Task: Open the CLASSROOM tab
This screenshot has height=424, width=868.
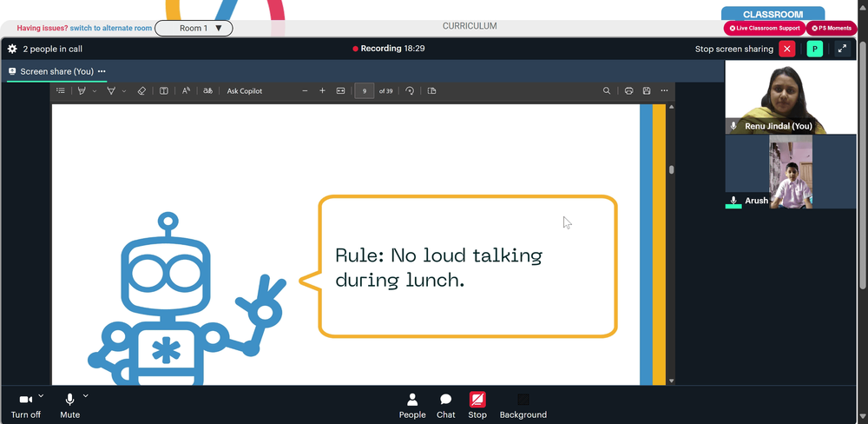Action: click(773, 14)
